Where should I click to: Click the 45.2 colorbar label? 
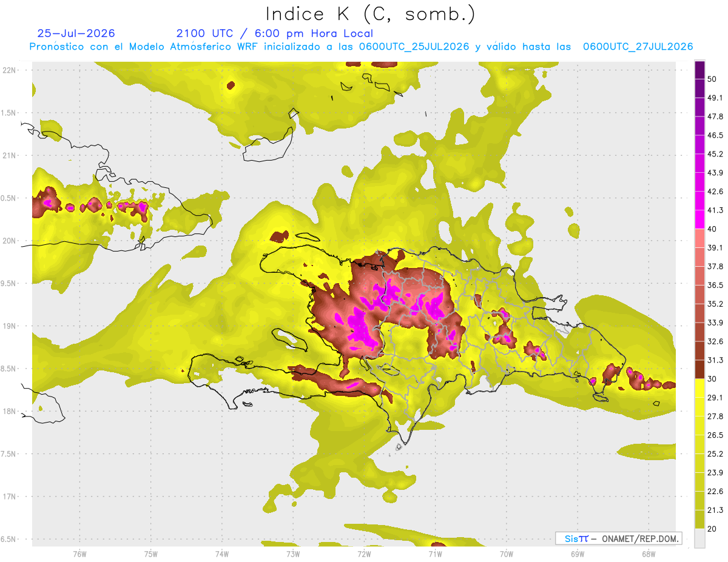(x=715, y=154)
